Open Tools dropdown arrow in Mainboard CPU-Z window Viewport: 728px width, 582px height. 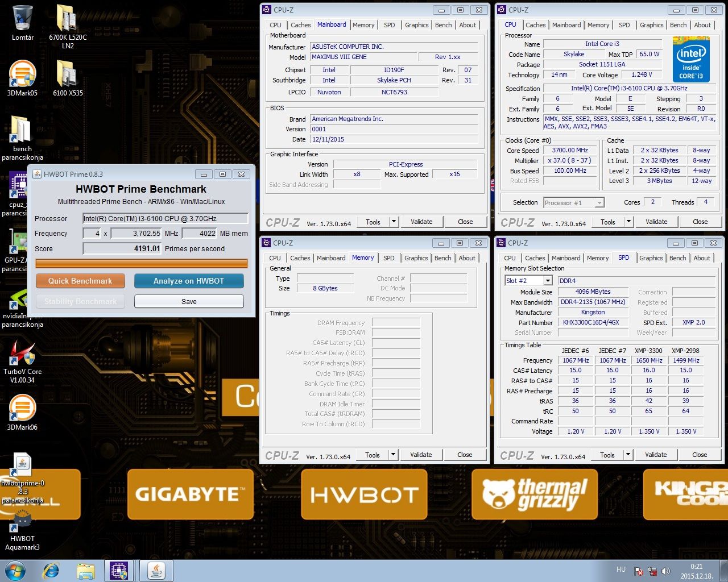[394, 222]
